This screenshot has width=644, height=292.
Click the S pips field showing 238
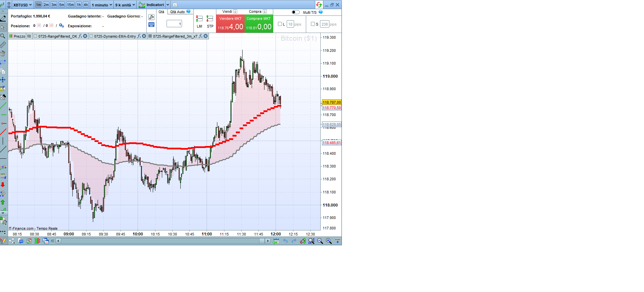(x=325, y=24)
